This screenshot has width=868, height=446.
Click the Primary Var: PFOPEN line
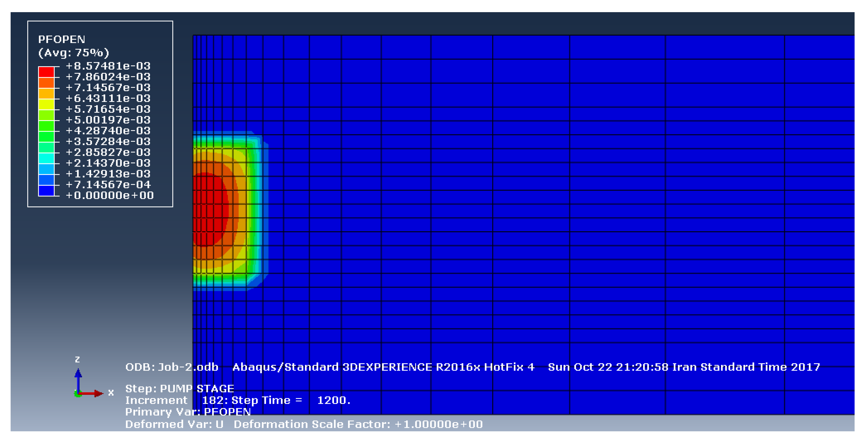click(x=188, y=412)
